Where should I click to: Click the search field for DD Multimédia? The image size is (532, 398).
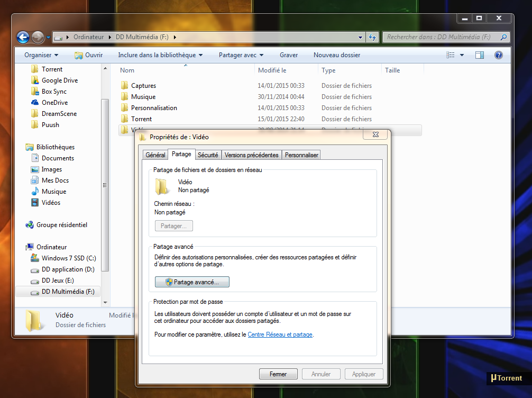[443, 37]
